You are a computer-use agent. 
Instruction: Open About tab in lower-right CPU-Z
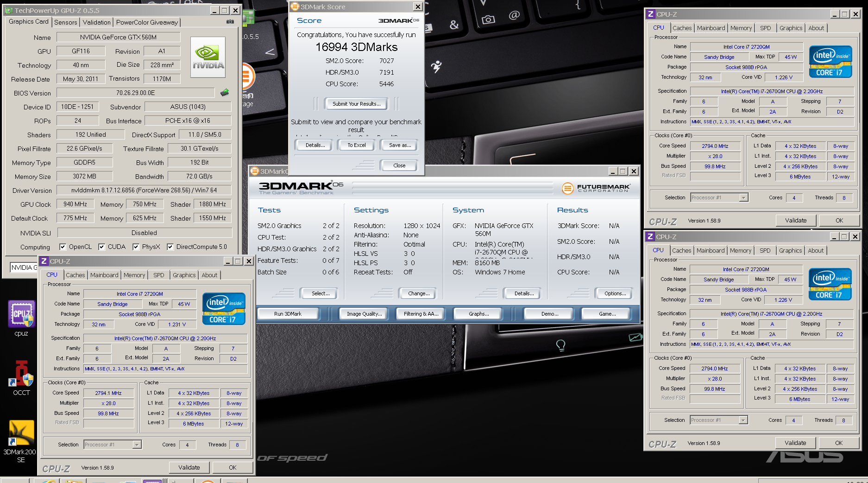click(x=816, y=250)
